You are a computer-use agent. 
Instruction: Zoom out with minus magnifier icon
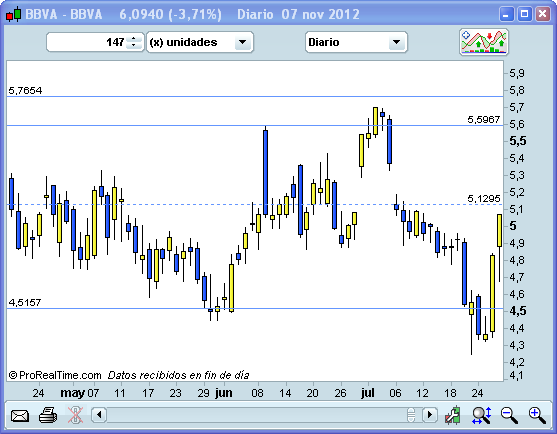coord(509,415)
